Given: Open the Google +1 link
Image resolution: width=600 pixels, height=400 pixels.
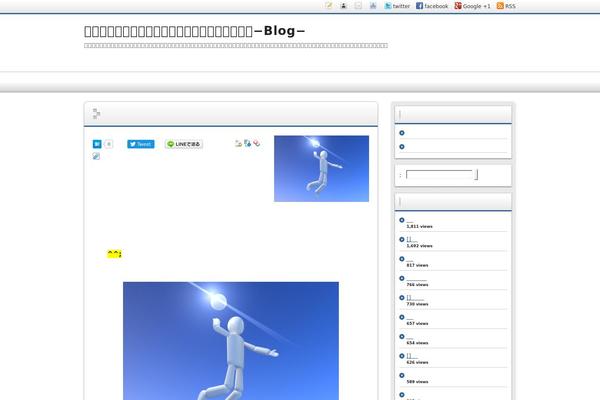Looking at the screenshot, I should click(x=473, y=6).
